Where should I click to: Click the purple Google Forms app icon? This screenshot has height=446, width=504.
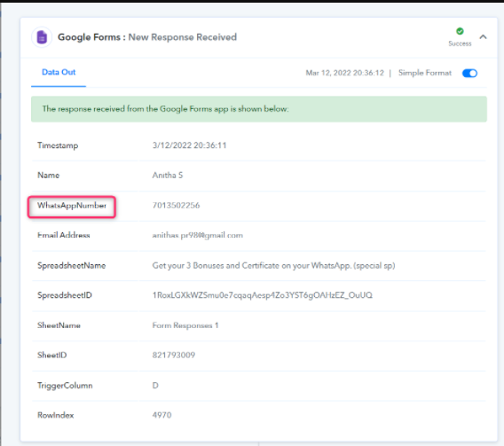tap(42, 37)
